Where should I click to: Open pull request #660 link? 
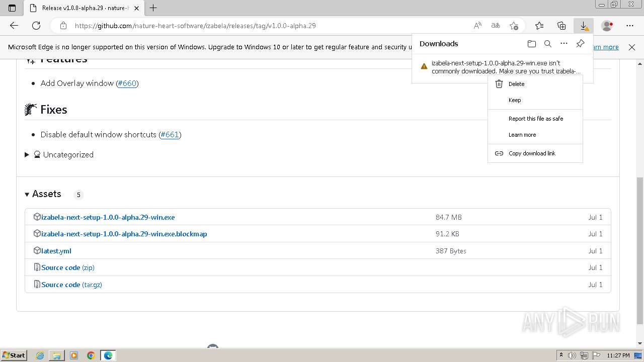127,83
